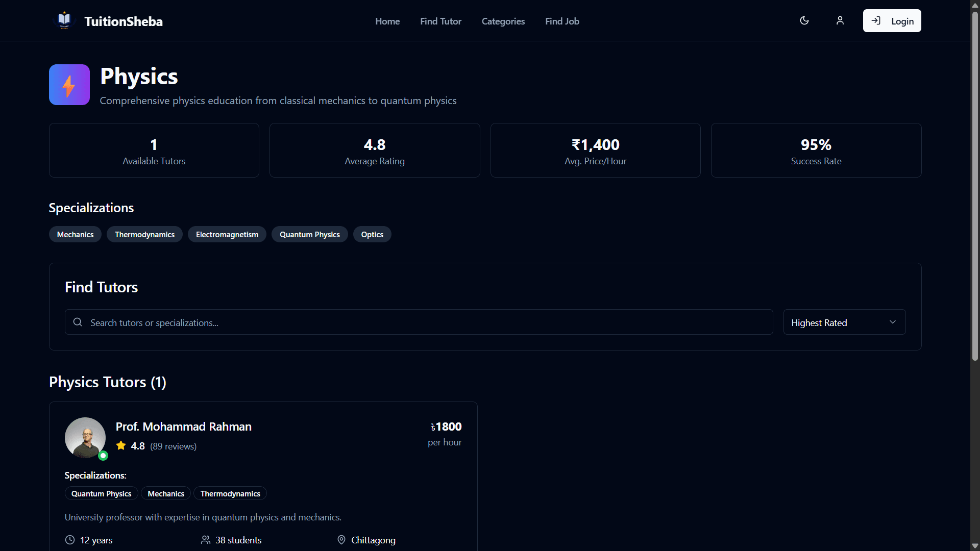The image size is (980, 551).
Task: Click the students icon beside 38 students
Action: click(x=206, y=540)
